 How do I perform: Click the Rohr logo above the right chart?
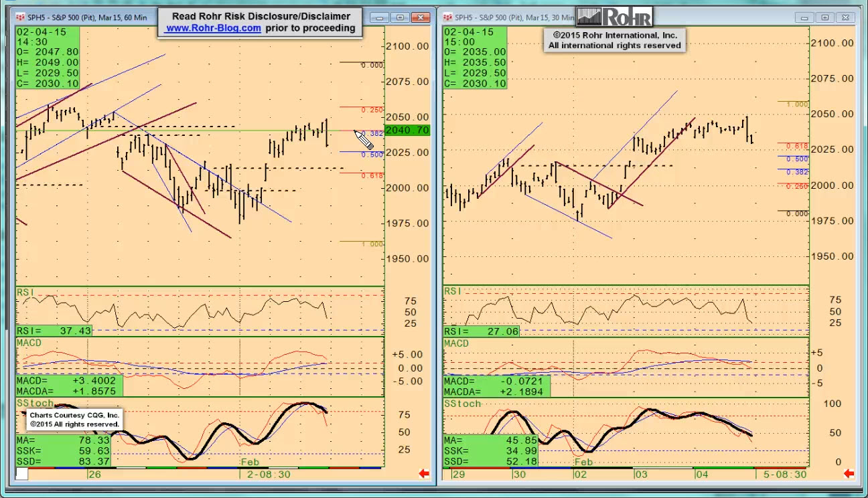click(x=613, y=17)
